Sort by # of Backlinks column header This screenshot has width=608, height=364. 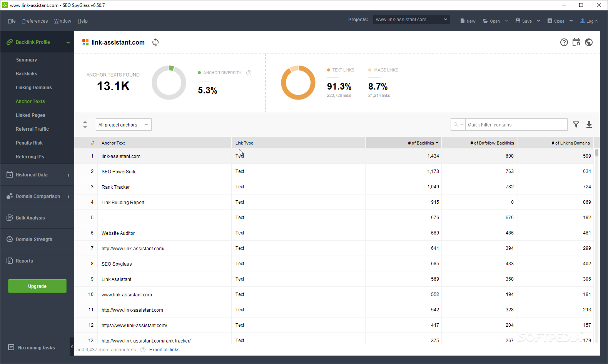(x=403, y=143)
